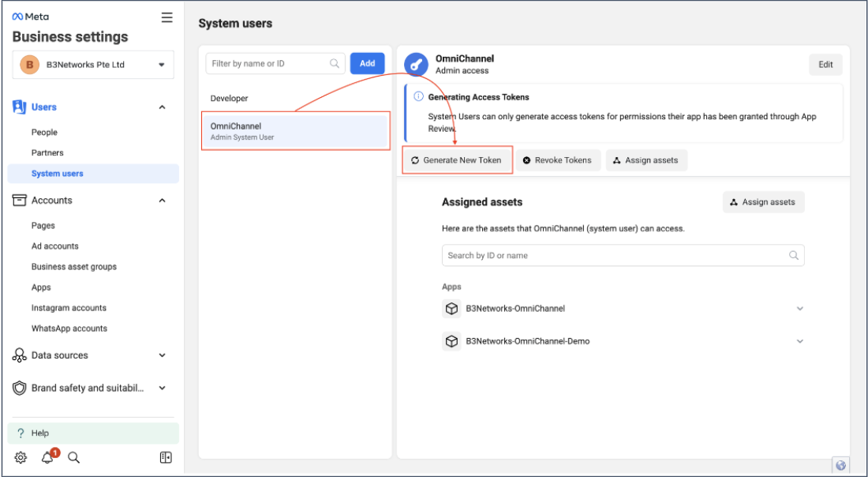Click the magnifier in the filter box
Image resolution: width=868 pixels, height=477 pixels.
coord(335,64)
